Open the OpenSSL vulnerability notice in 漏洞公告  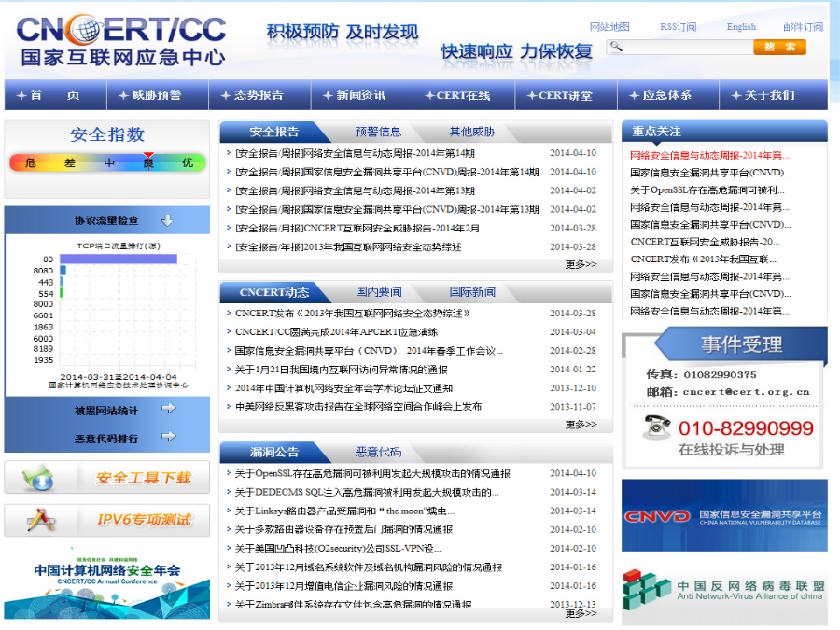tap(372, 473)
